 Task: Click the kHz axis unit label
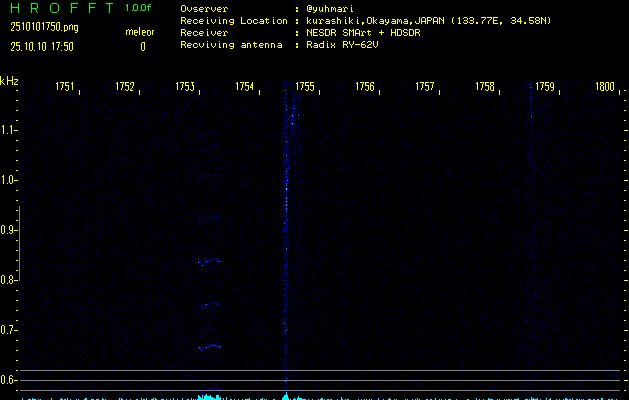tap(9, 81)
